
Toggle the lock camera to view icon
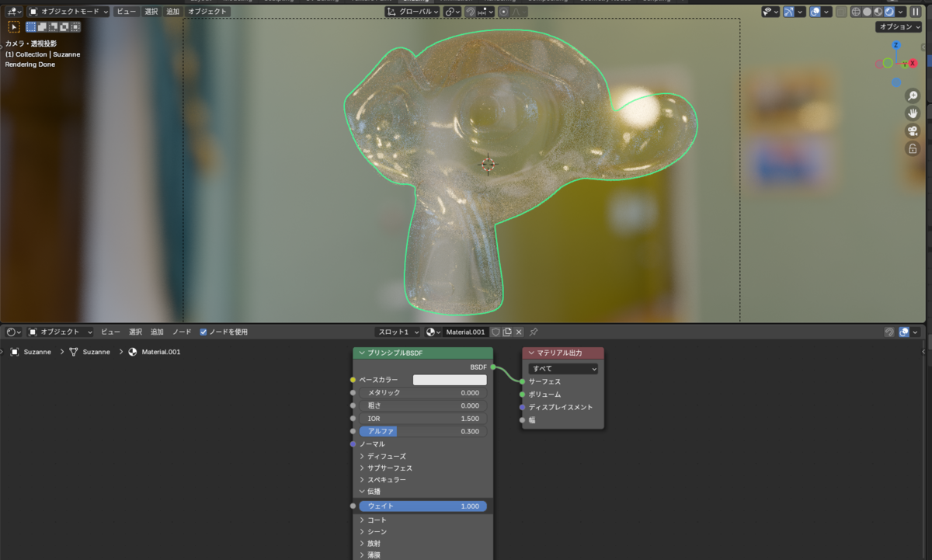coord(913,148)
